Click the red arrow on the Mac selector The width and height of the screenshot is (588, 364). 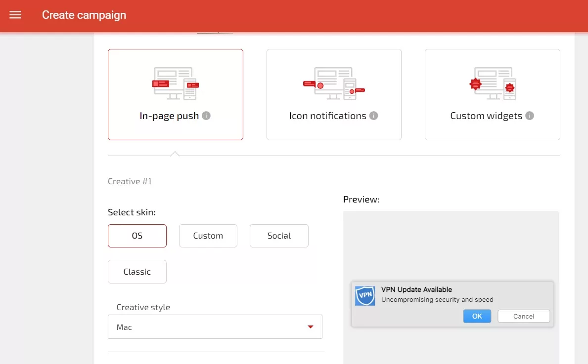coord(311,326)
